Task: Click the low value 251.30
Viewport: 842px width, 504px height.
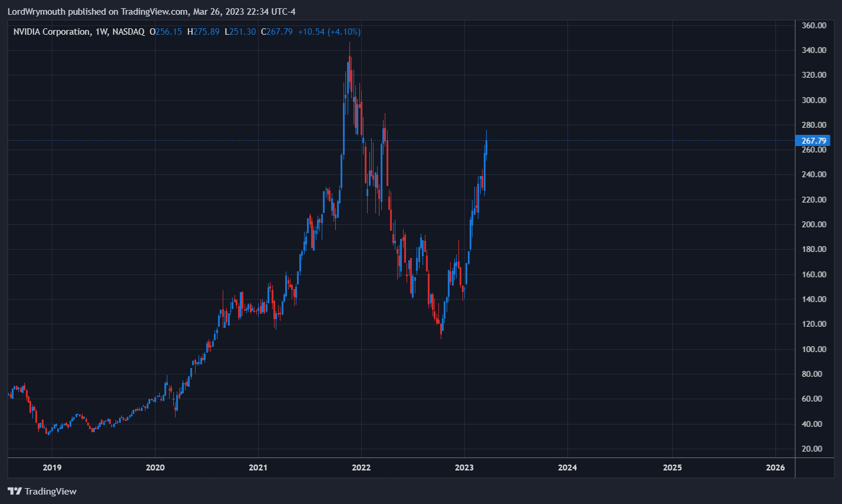Action: pos(242,32)
